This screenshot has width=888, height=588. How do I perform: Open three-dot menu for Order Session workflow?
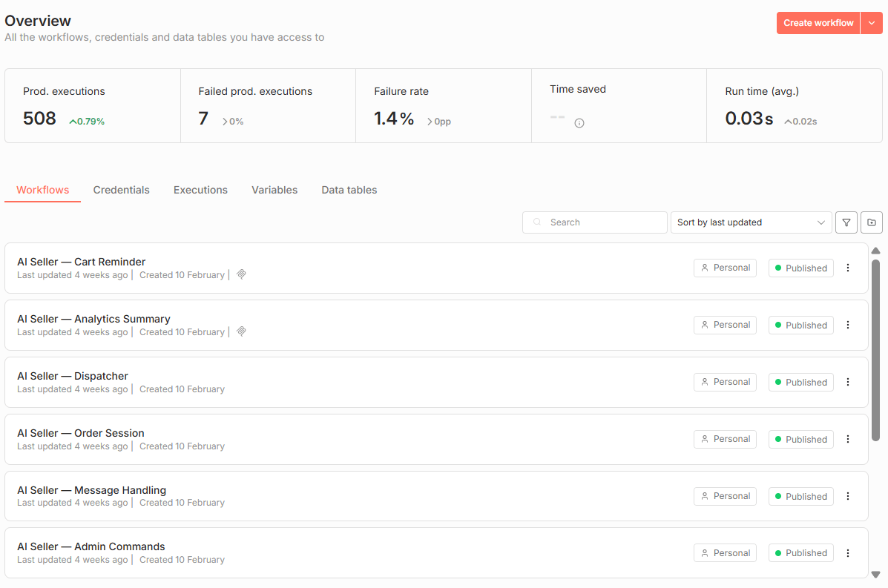click(x=848, y=439)
